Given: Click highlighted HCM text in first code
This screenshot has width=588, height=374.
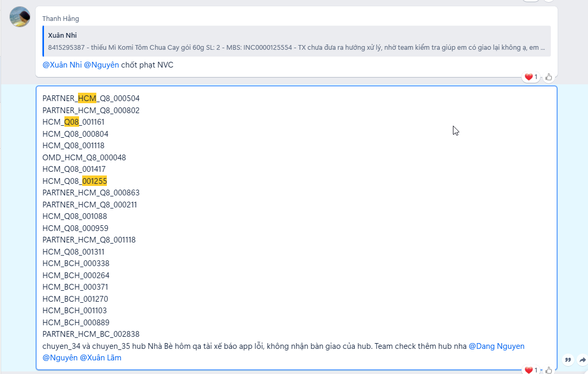Looking at the screenshot, I should pos(87,98).
